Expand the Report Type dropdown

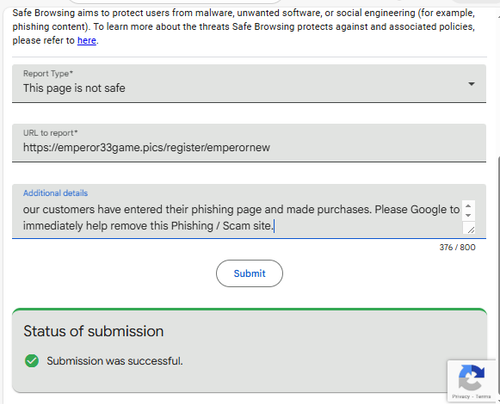(x=249, y=83)
